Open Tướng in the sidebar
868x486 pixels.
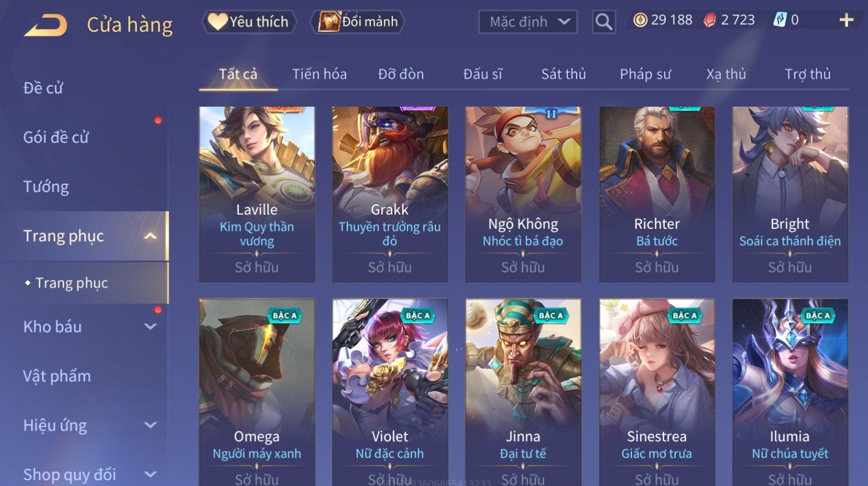(46, 187)
